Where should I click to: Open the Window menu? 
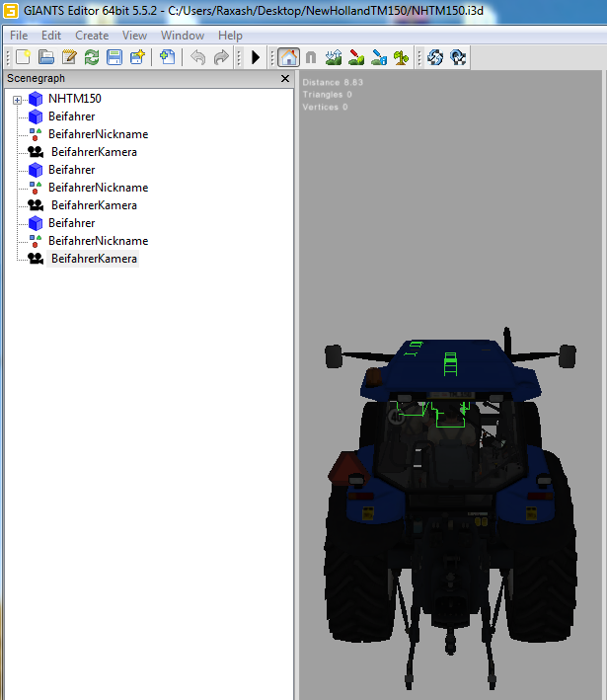tap(183, 36)
